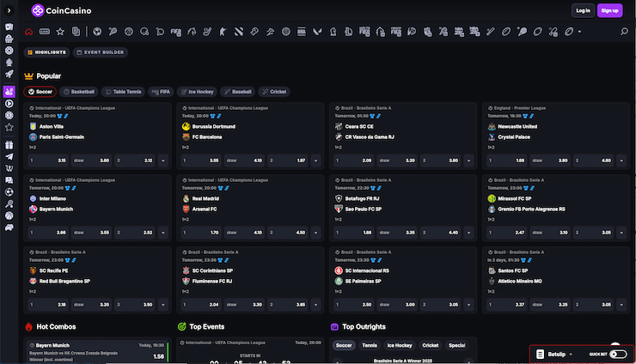Switch to the Highlights tab
The image size is (636, 364).
[x=46, y=52]
